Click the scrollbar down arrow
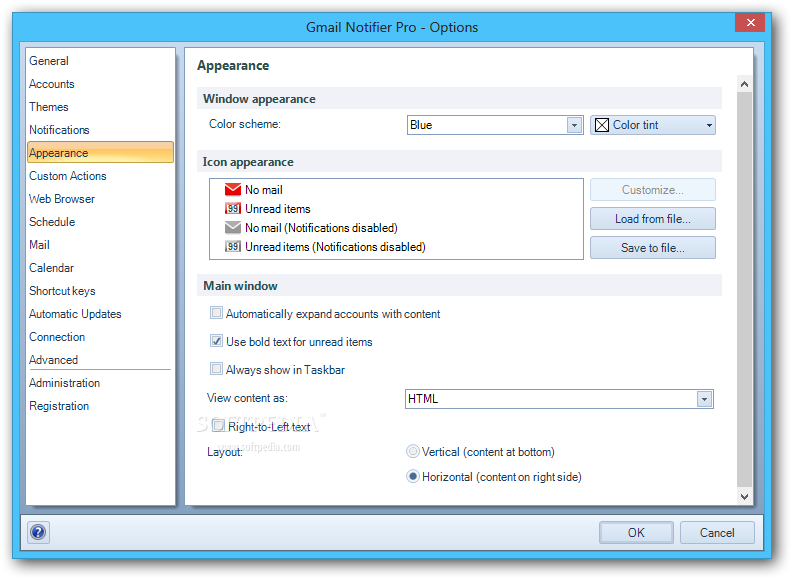Viewport: 792px width, 579px height. [x=744, y=496]
